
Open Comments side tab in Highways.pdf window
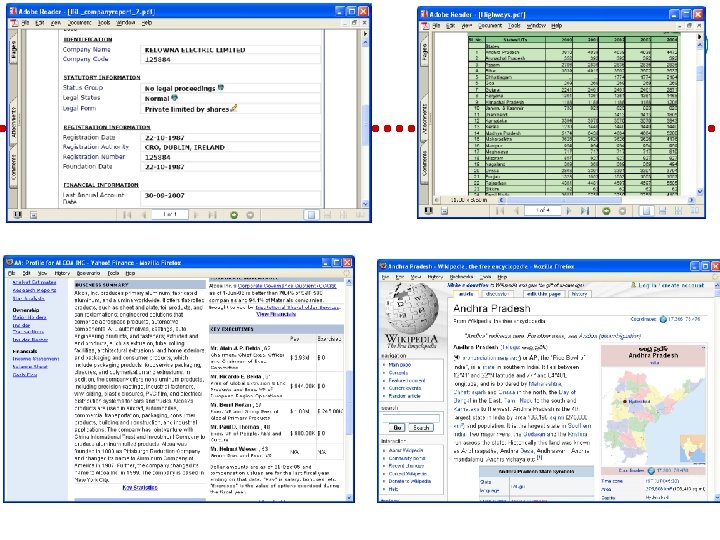[424, 163]
